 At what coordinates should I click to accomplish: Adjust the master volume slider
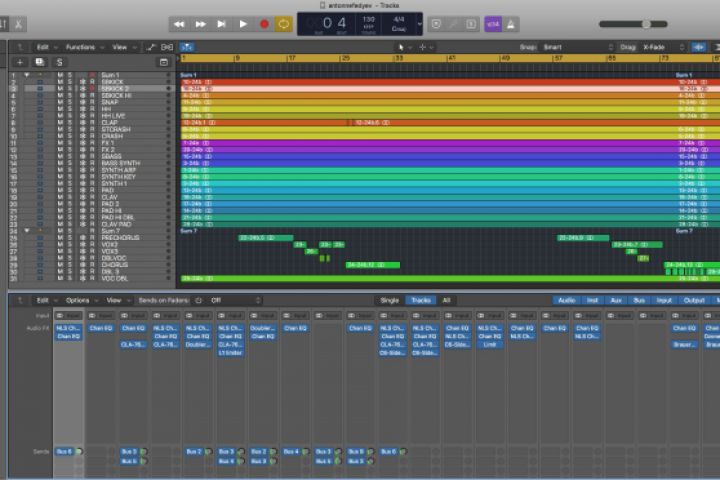(646, 23)
